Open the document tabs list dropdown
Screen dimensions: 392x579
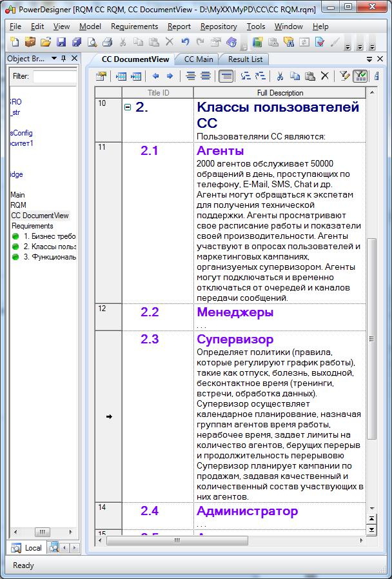pos(369,59)
